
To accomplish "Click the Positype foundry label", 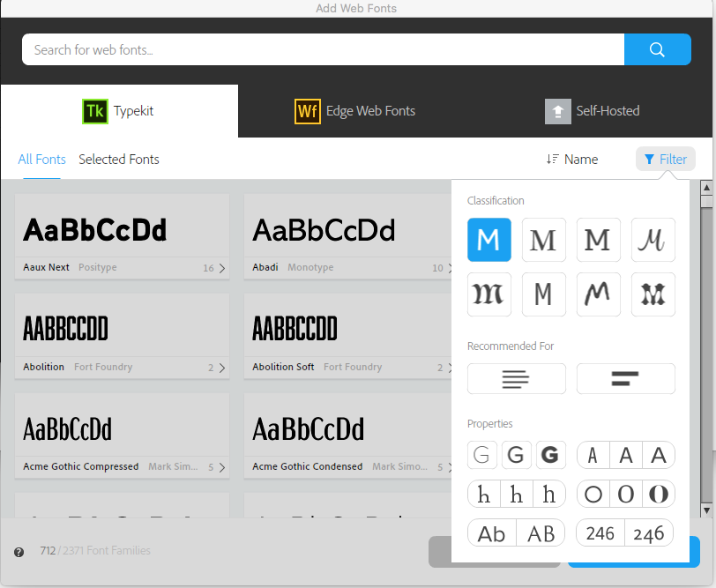I will (97, 267).
